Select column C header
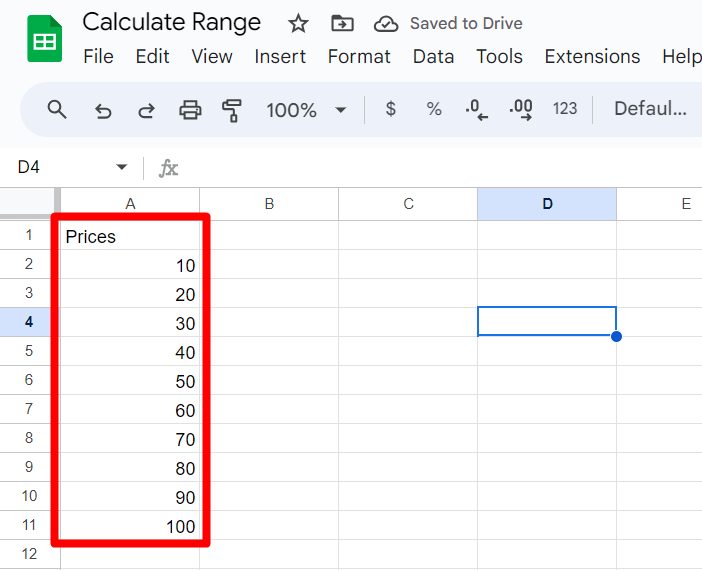Screen dimensions: 702x570 click(408, 204)
